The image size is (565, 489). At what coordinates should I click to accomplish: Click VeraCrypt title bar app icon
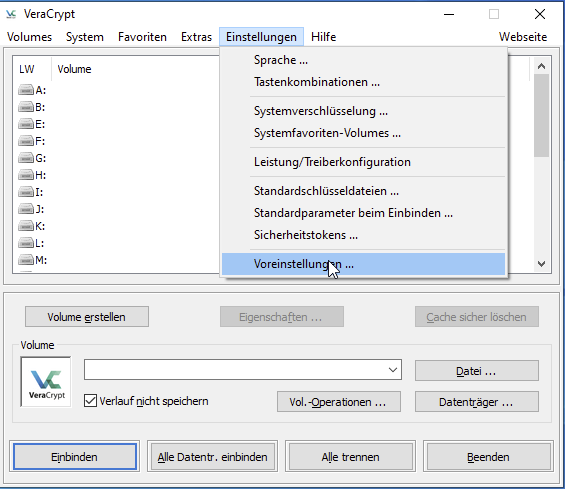(x=11, y=14)
